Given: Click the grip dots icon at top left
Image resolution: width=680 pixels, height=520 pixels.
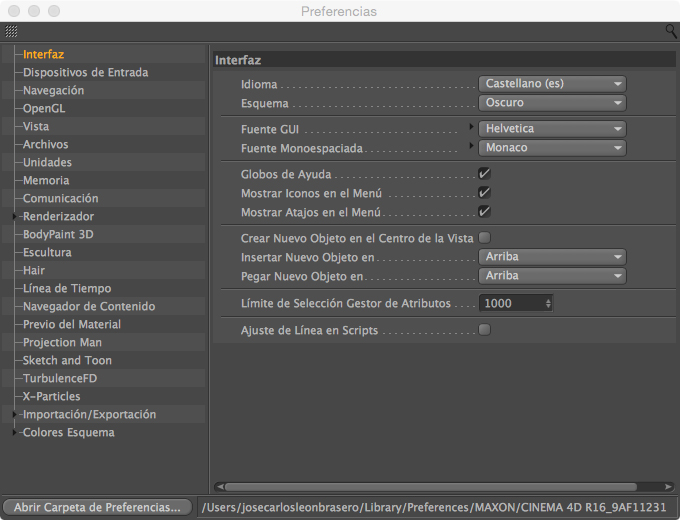Looking at the screenshot, I should [11, 32].
